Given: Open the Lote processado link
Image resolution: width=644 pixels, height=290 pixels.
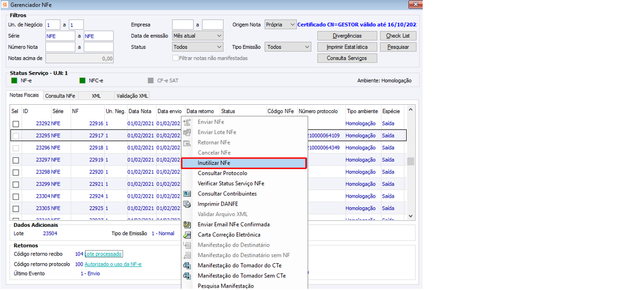Looking at the screenshot, I should click(x=104, y=254).
